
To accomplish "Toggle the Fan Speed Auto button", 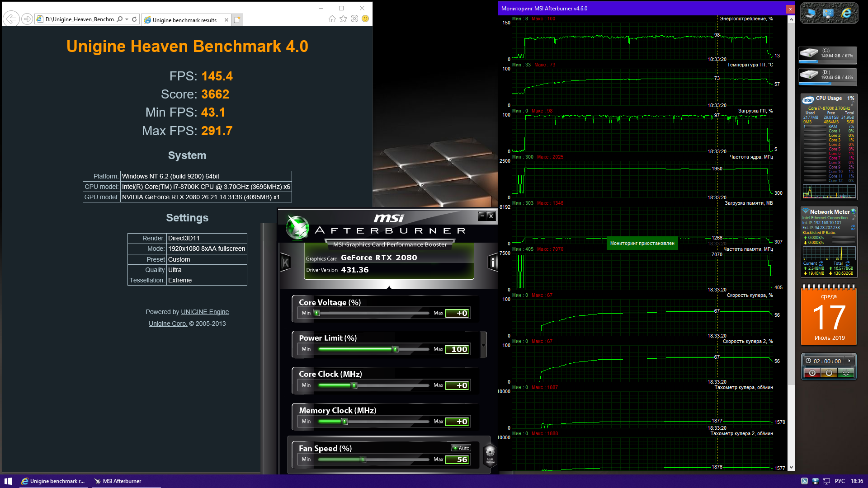I will pos(461,448).
